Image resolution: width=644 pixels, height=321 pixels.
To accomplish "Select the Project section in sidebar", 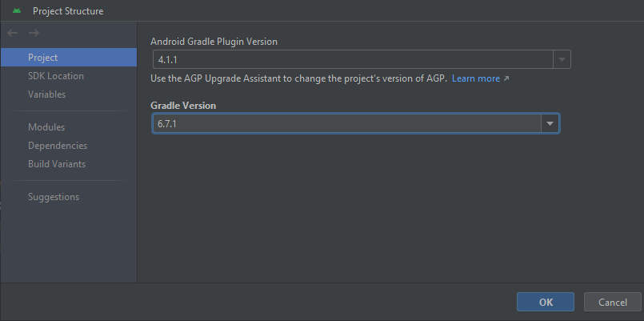I will (x=69, y=58).
